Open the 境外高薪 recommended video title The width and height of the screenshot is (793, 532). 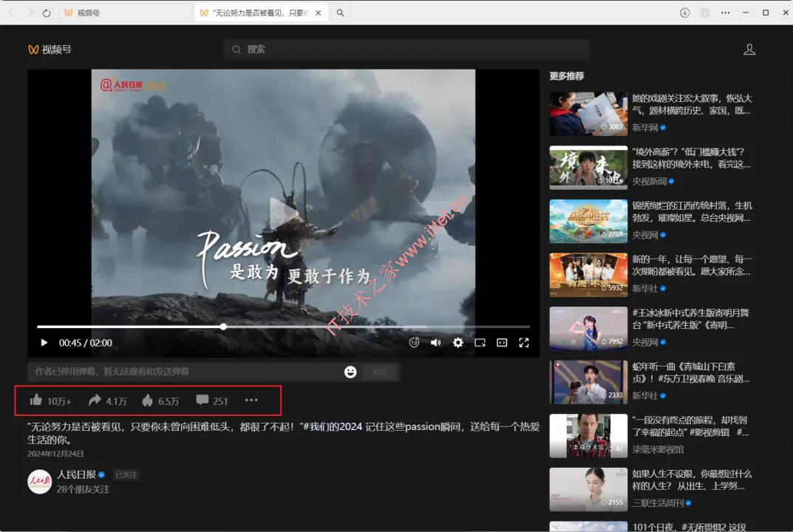pyautogui.click(x=691, y=158)
